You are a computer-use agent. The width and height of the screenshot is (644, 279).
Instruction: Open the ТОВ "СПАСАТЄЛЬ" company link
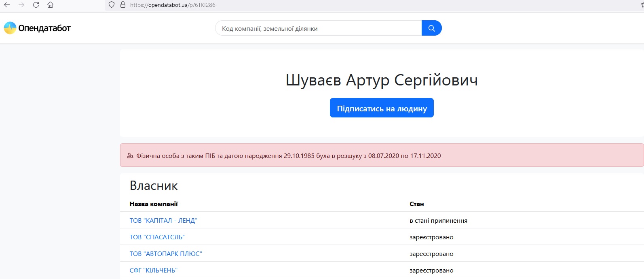point(157,237)
